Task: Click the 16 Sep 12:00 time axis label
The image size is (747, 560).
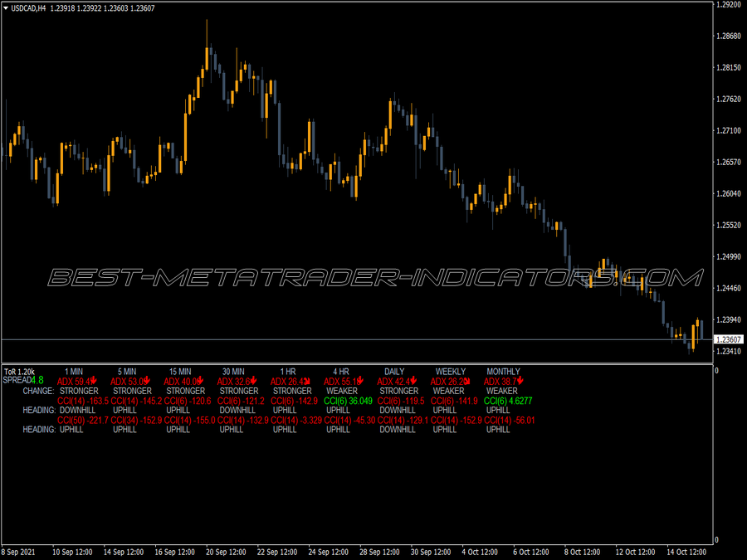Action: [x=175, y=552]
